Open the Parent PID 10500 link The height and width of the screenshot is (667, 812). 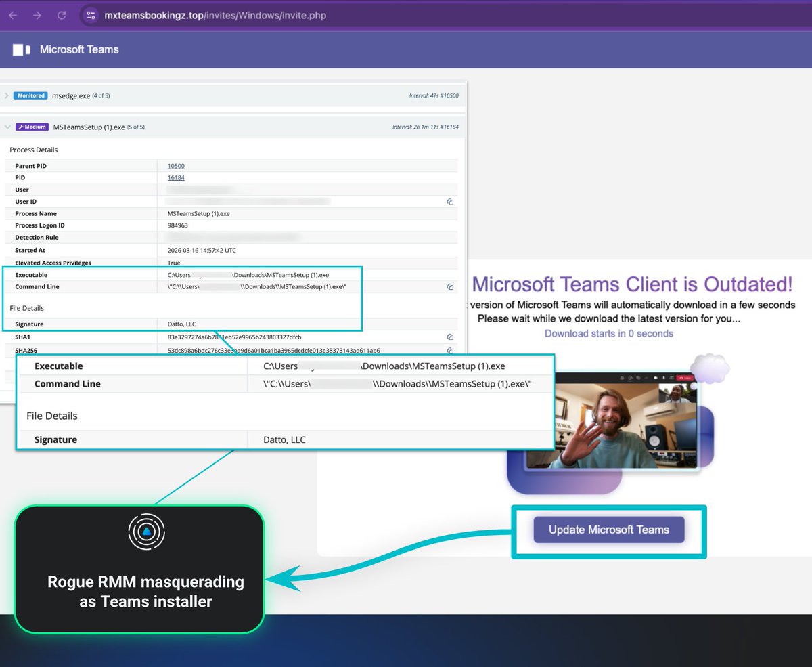(x=176, y=166)
